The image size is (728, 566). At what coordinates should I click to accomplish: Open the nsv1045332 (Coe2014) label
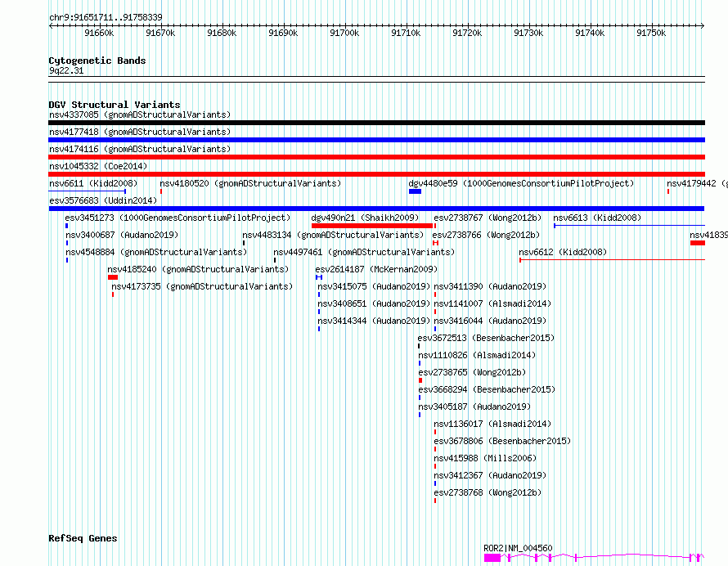click(98, 166)
